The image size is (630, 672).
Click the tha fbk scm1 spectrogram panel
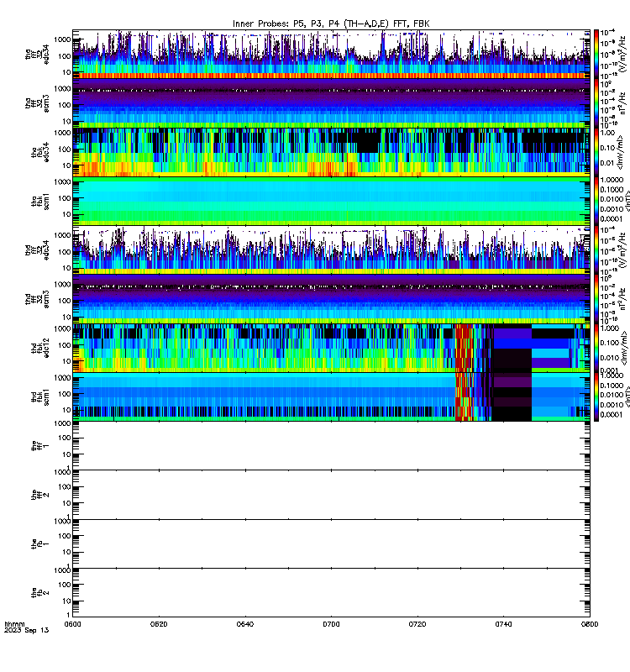pyautogui.click(x=331, y=202)
